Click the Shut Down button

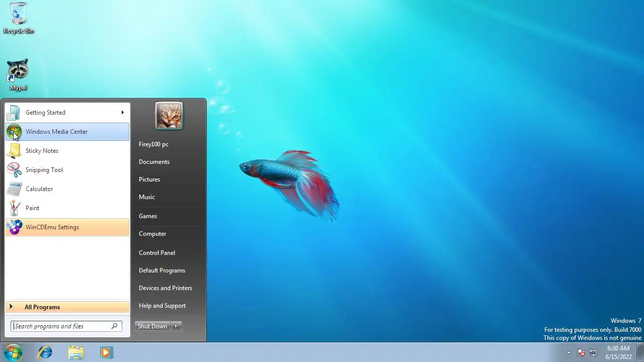coord(152,326)
